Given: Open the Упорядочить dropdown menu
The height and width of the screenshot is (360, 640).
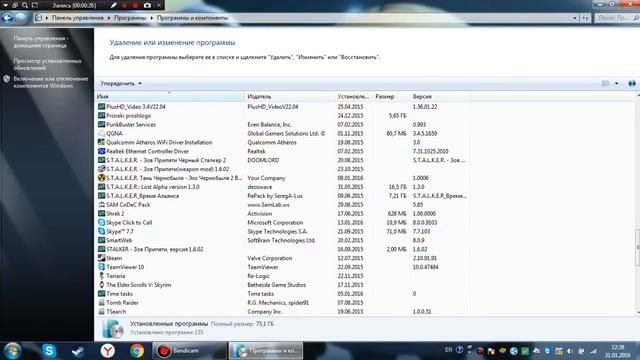Looking at the screenshot, I should (121, 83).
